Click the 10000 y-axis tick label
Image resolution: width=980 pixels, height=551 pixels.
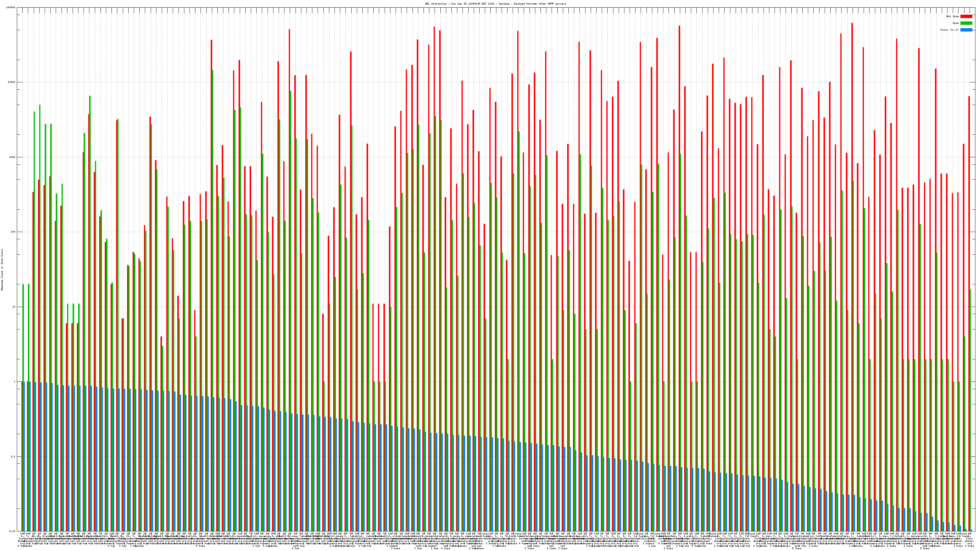[12, 83]
